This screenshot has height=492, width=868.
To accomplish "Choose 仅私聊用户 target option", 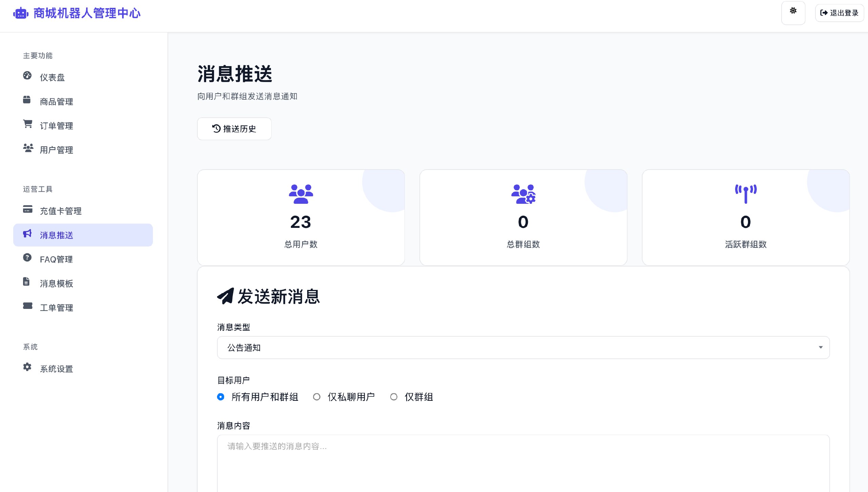I will coord(317,397).
